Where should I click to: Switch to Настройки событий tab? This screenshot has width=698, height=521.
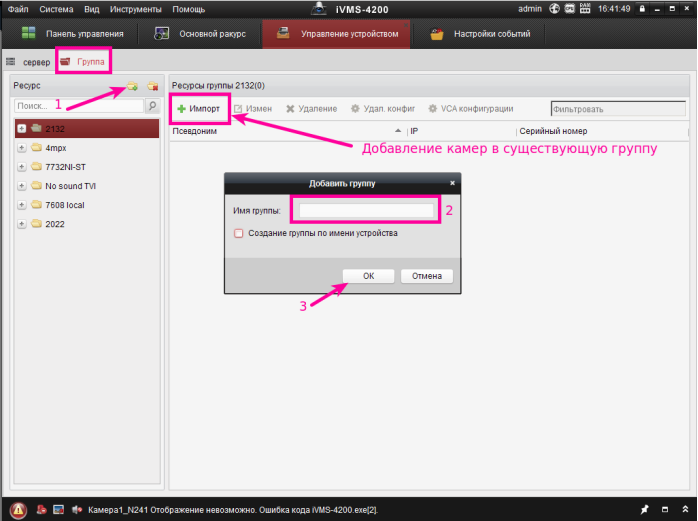(x=480, y=34)
